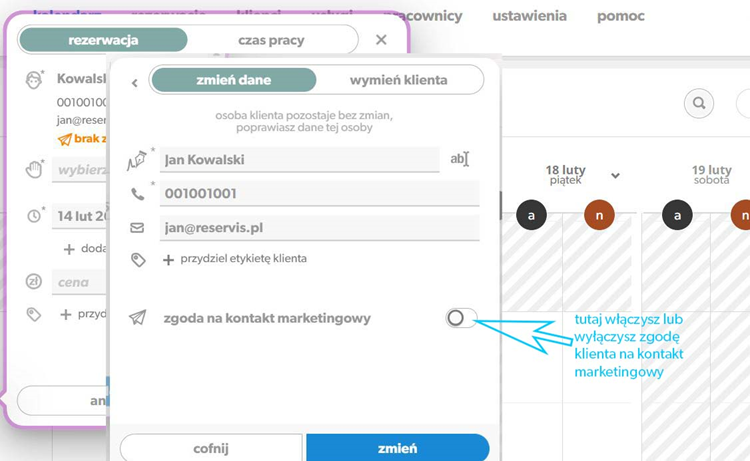This screenshot has height=461, width=750.
Task: Click the blue 'zmień' button
Action: coord(397,448)
